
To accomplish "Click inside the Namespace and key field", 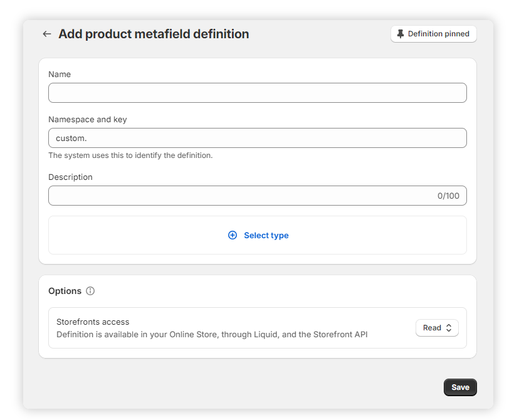I will pyautogui.click(x=257, y=138).
